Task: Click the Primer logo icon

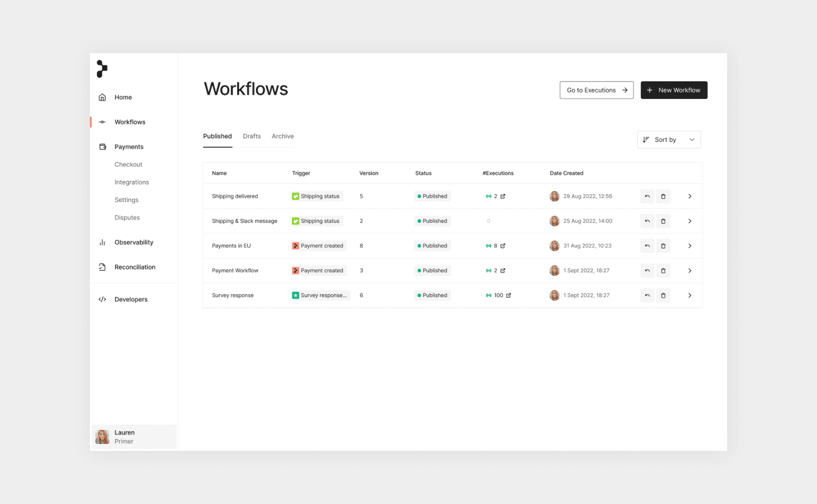Action: (x=102, y=69)
